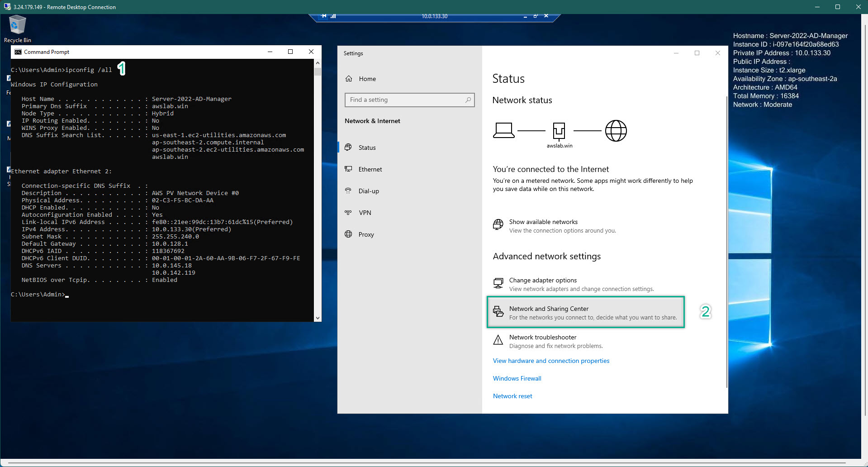Open Change adapter options

click(x=574, y=285)
